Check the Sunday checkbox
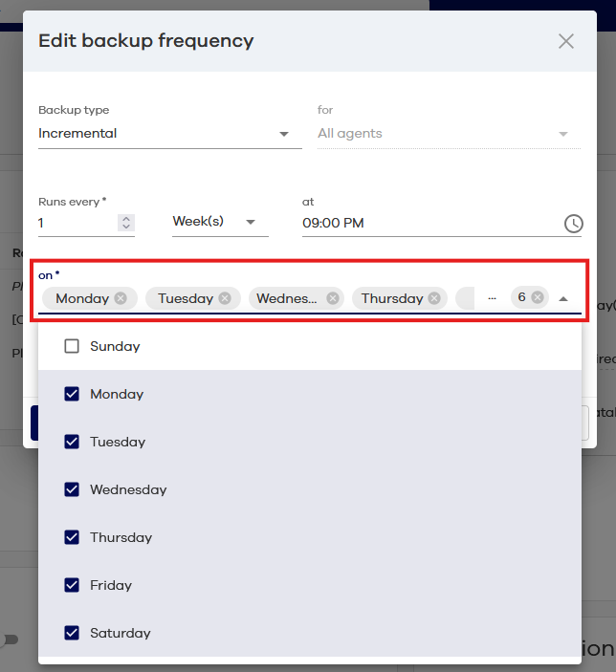 click(72, 346)
